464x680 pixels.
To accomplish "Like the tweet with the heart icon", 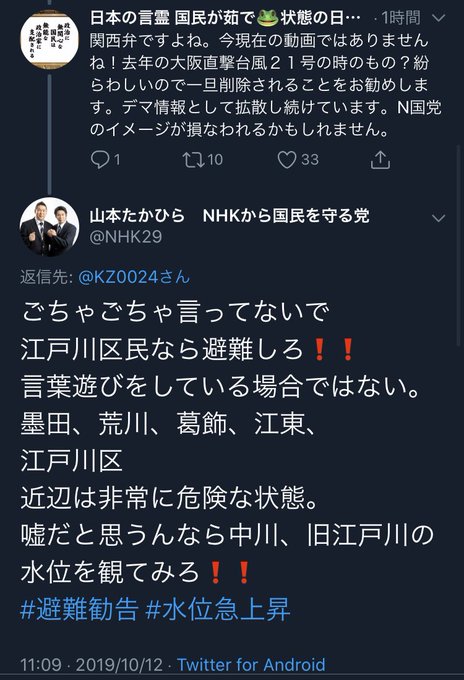I will pyautogui.click(x=287, y=160).
